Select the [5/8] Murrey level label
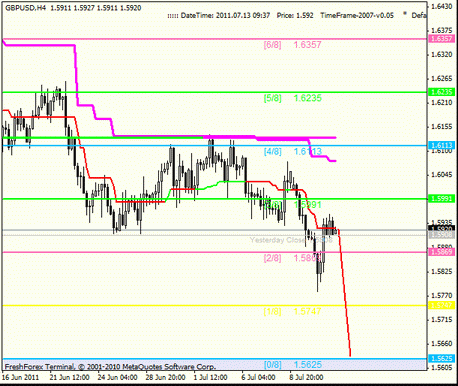This screenshot has height=386, width=458. [272, 98]
